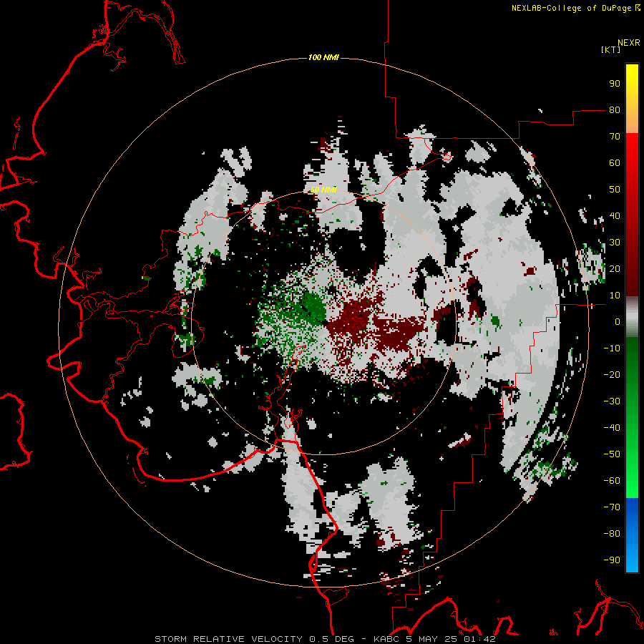The width and height of the screenshot is (644, 644).
Task: Click the positive 30 scale value
Action: tap(615, 243)
